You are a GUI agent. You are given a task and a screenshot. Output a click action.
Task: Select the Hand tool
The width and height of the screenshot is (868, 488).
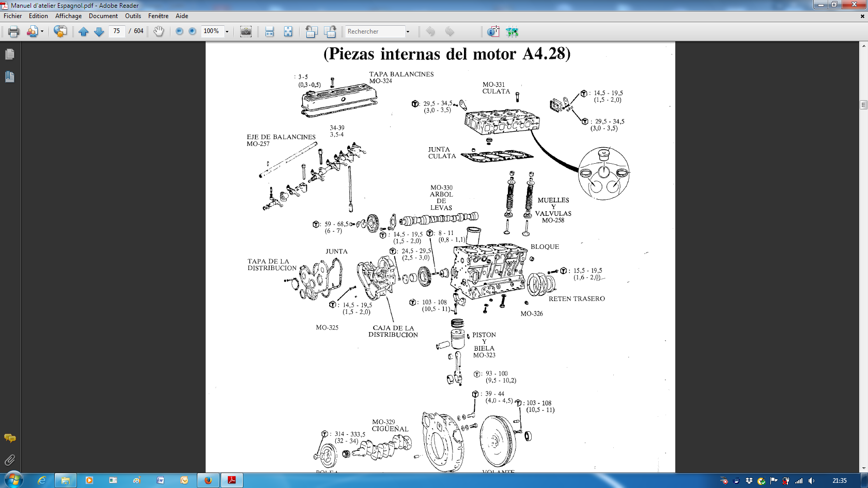159,32
